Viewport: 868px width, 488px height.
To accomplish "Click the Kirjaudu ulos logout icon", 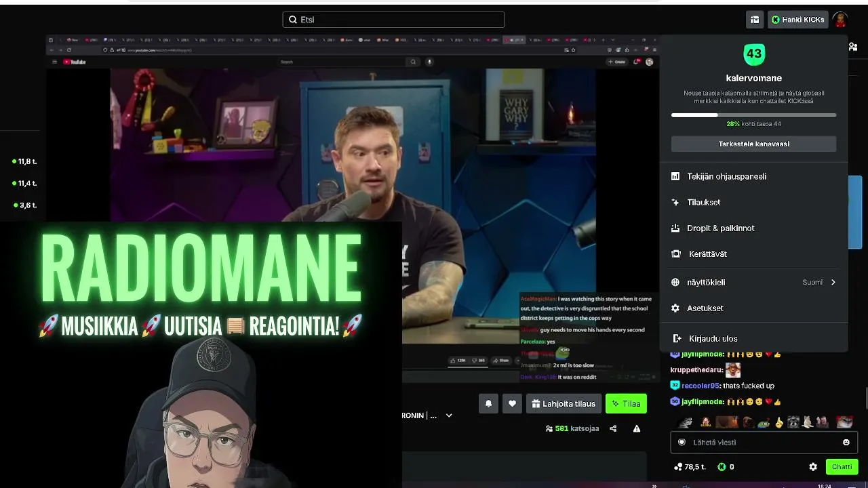I will point(676,338).
